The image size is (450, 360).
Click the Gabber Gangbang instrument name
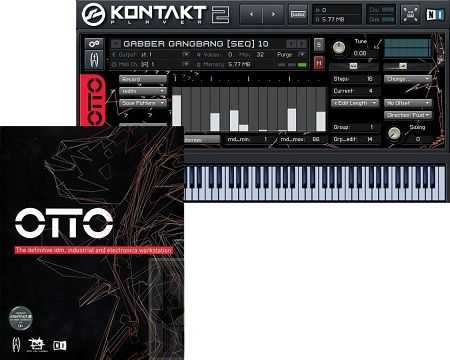[x=196, y=44]
